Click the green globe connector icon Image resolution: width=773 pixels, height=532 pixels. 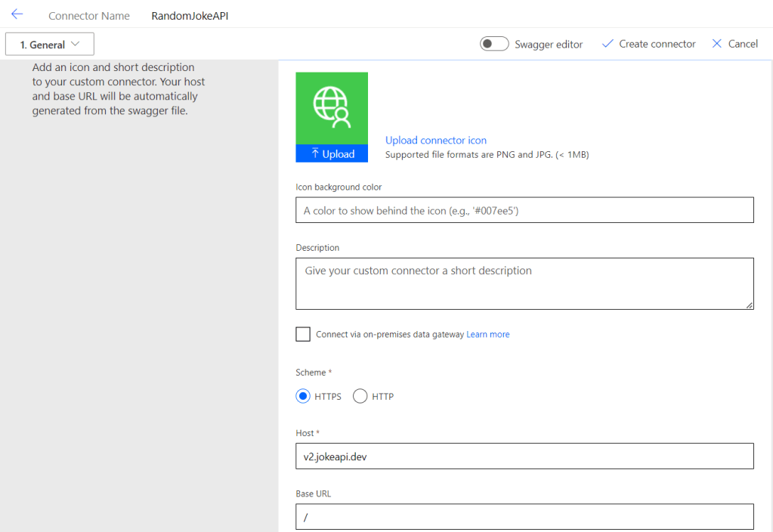332,107
